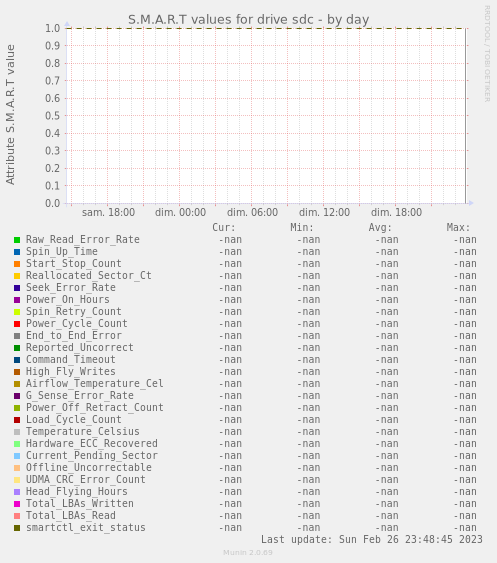This screenshot has height=563, width=497.
Task: Click the Max: column header
Action: 458,228
